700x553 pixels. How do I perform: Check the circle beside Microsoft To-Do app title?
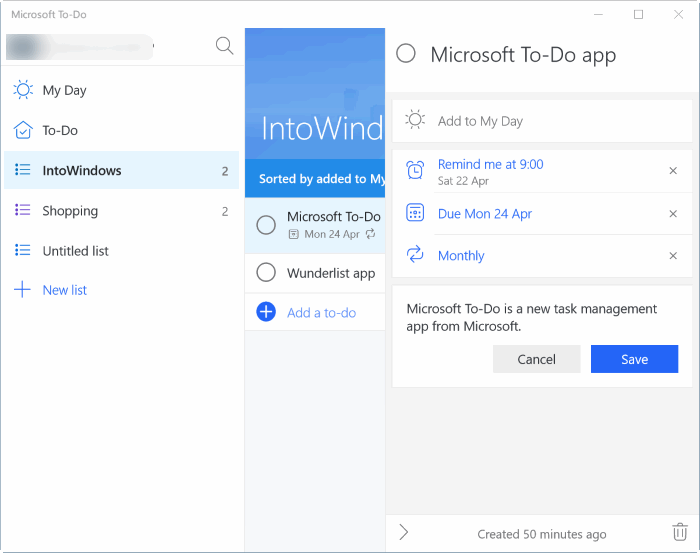pyautogui.click(x=406, y=53)
